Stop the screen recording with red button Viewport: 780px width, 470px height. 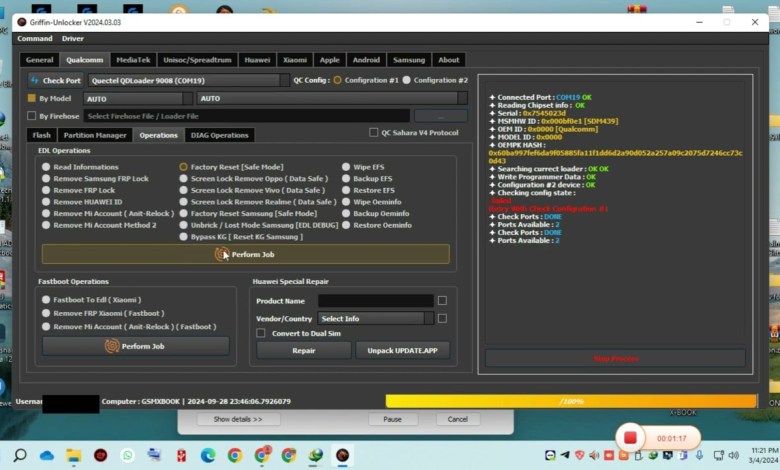630,438
